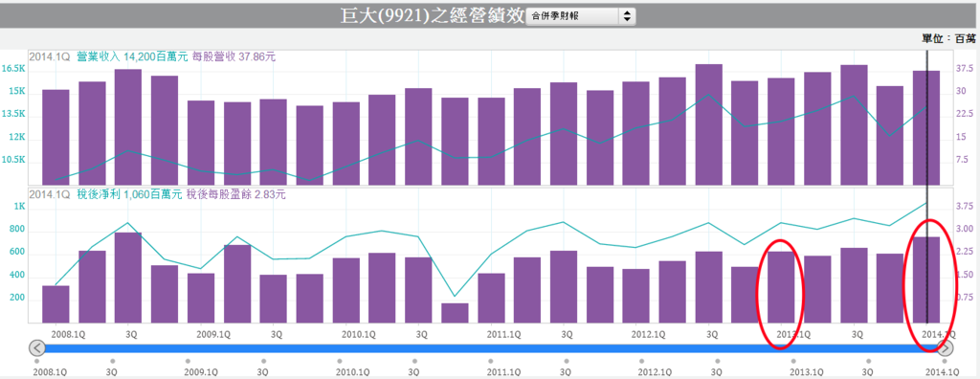The width and height of the screenshot is (980, 379).
Task: Click the blue timeline range scrollbar
Action: 492,348
